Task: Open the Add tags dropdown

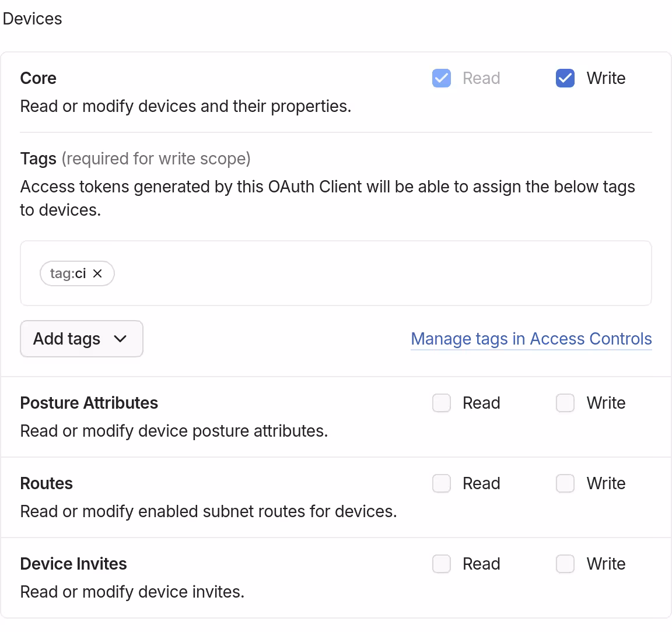Action: pos(82,339)
